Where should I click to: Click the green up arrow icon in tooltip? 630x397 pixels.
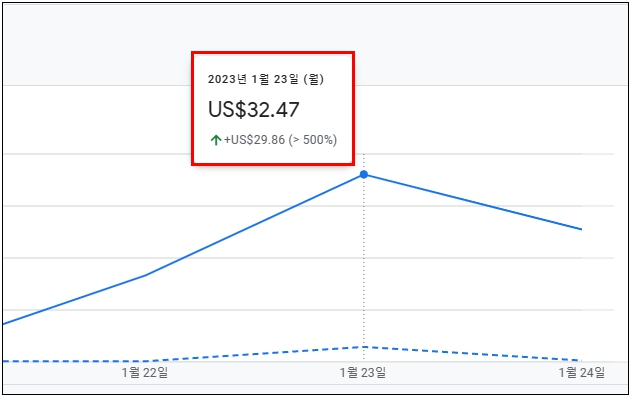(216, 140)
